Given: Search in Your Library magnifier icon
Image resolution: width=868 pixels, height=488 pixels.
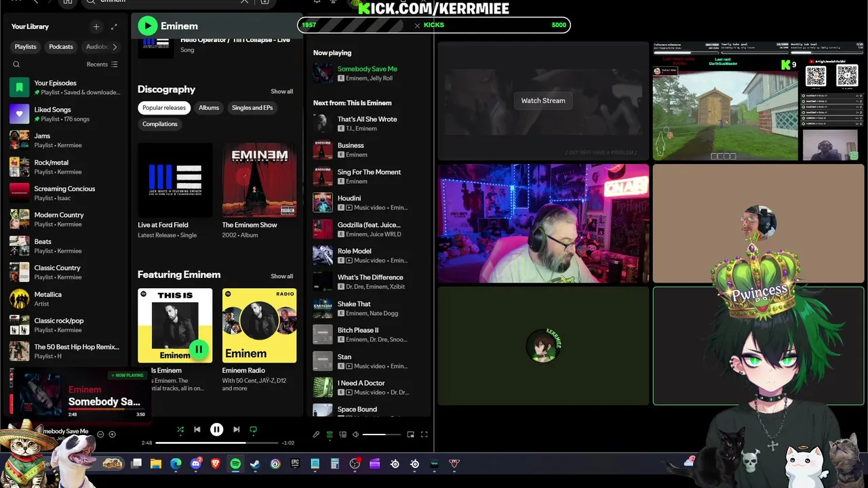Looking at the screenshot, I should [x=16, y=64].
